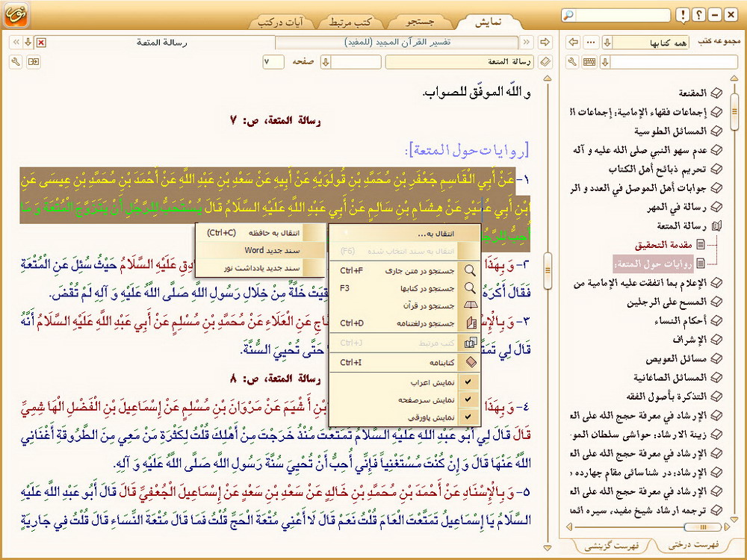Choose انتقال به حافظه from the submenu
Screen dimensions: 747x560
click(260, 233)
